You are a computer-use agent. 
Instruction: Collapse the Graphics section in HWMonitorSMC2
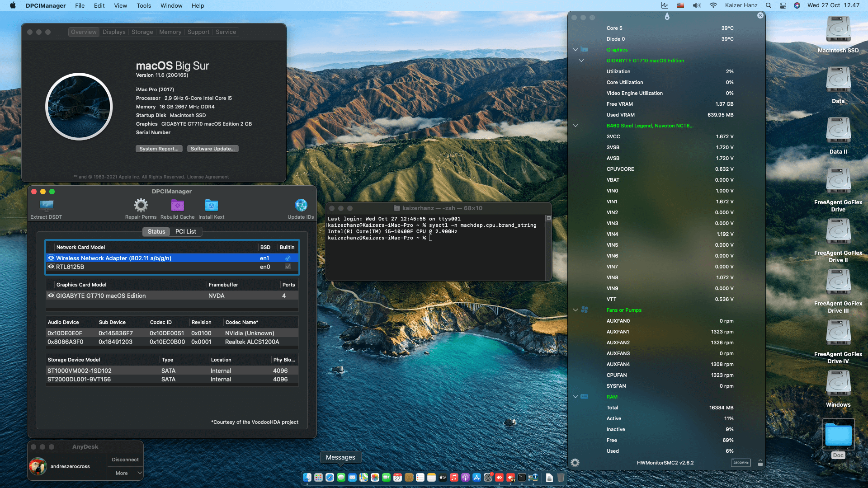pyautogui.click(x=576, y=50)
